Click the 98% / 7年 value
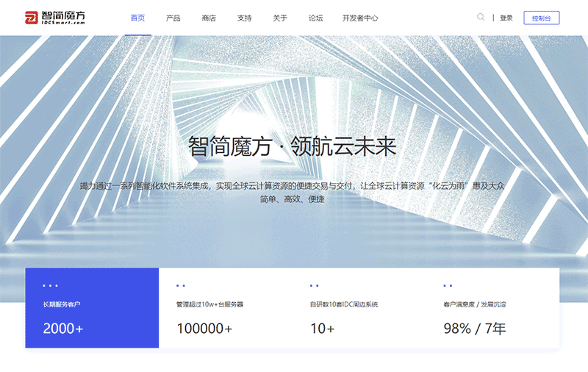The height and width of the screenshot is (372, 588). (x=475, y=329)
